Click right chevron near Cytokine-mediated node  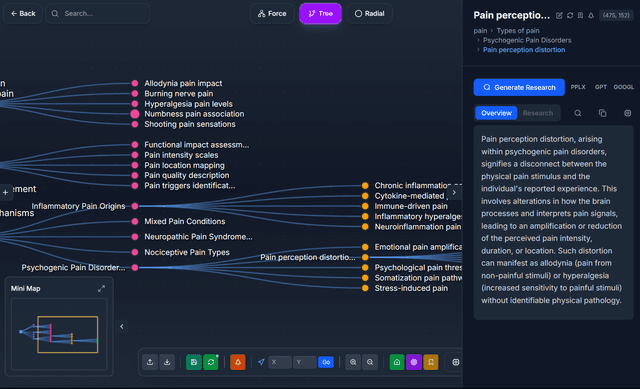pos(454,192)
